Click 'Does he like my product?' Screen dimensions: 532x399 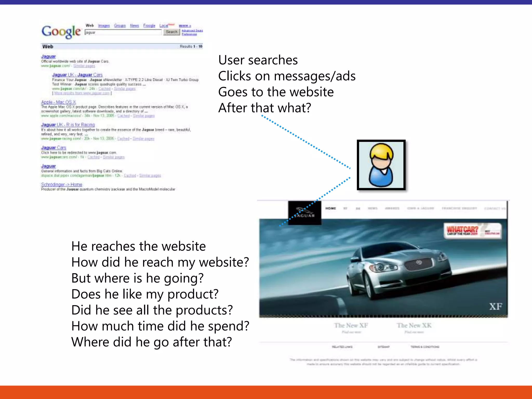coord(145,294)
